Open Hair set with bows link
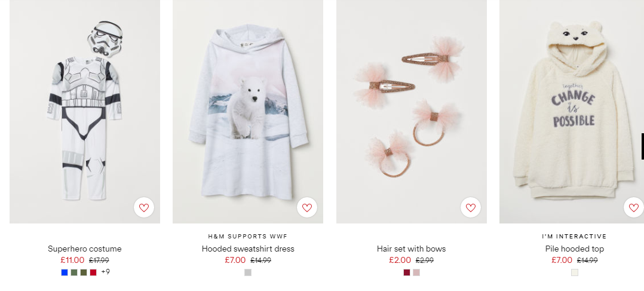The width and height of the screenshot is (644, 291). pos(411,249)
